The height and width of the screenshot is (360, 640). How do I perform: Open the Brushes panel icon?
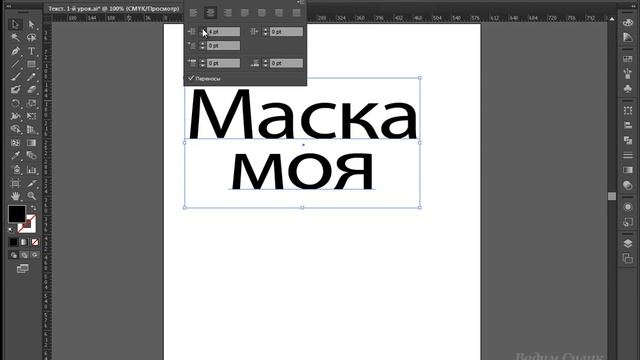pyautogui.click(x=628, y=74)
